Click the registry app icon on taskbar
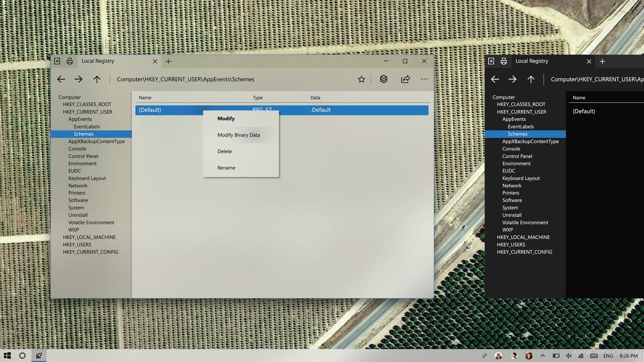Image resolution: width=644 pixels, height=362 pixels. pyautogui.click(x=39, y=356)
